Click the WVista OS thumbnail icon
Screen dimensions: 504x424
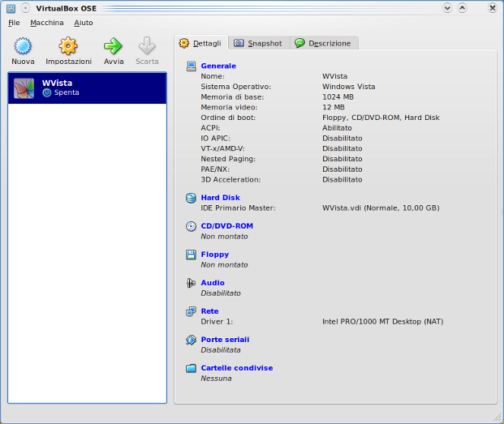point(24,88)
